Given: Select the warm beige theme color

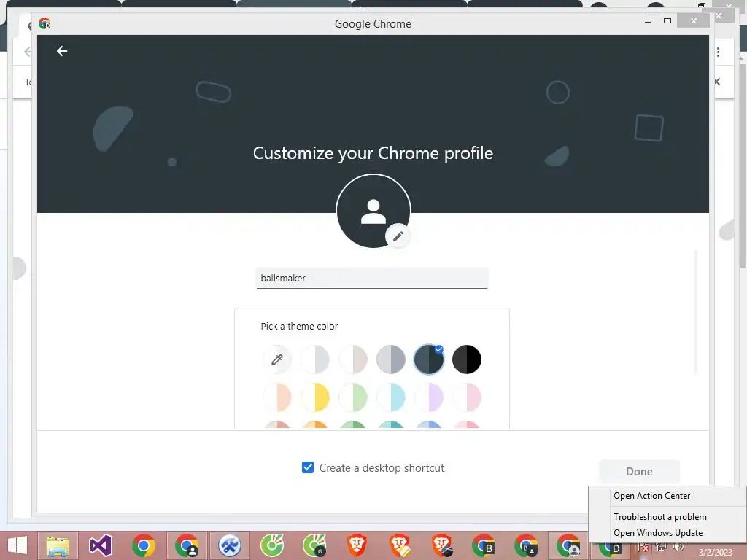Looking at the screenshot, I should coord(353,359).
